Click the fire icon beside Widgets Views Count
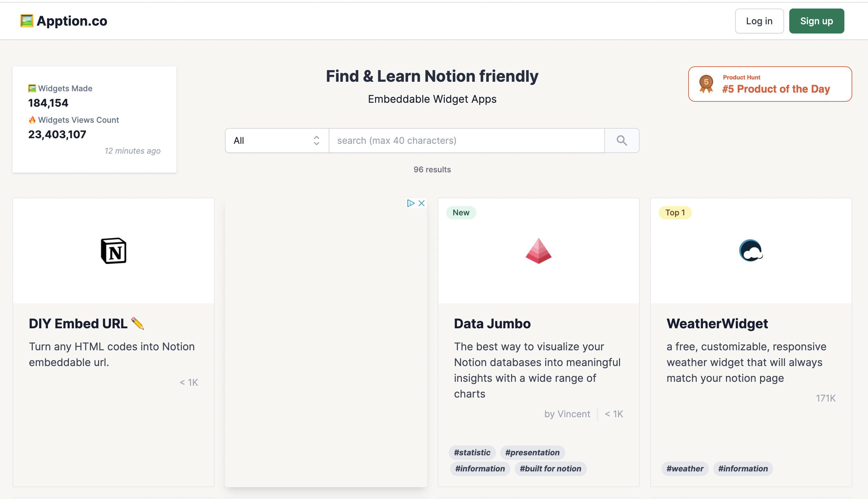The image size is (868, 499). (x=32, y=120)
